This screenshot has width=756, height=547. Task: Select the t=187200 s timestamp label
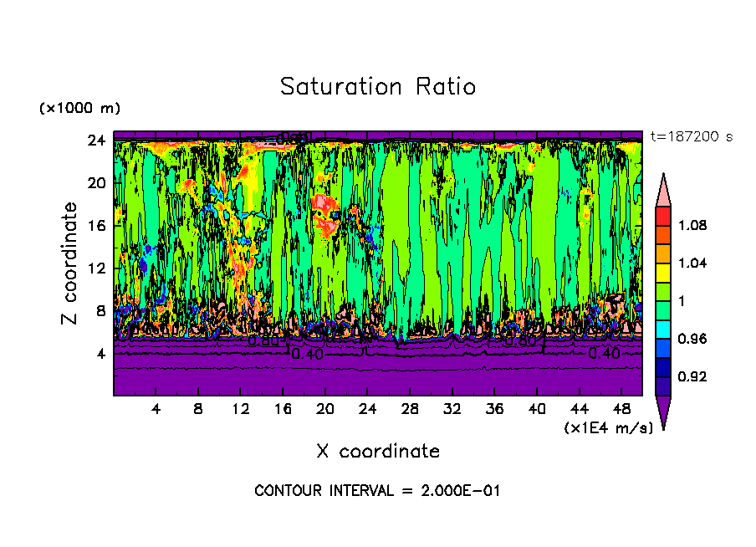click(691, 136)
